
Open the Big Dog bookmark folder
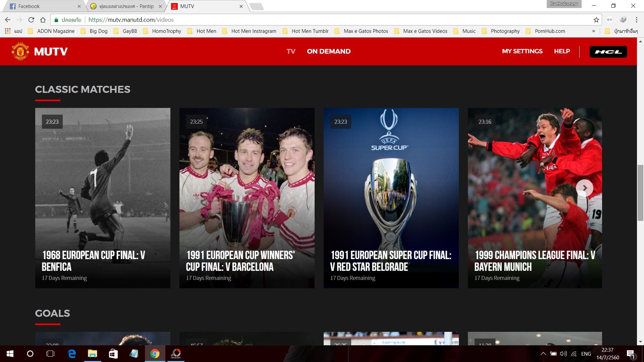pyautogui.click(x=94, y=31)
